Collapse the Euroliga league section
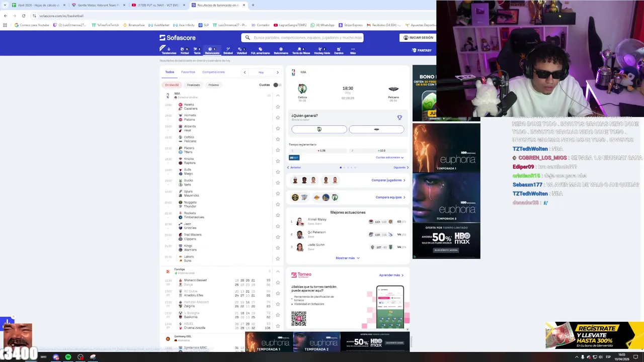The height and width of the screenshot is (362, 644). [x=278, y=271]
